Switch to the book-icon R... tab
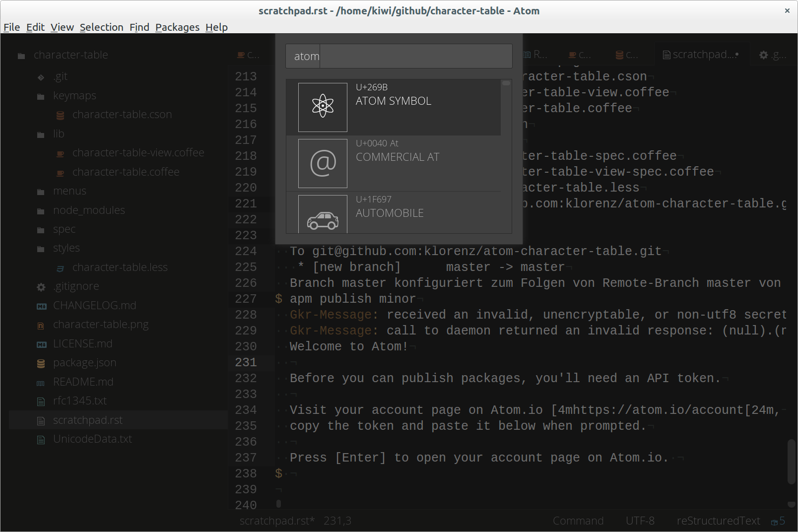This screenshot has height=532, width=798. click(x=536, y=55)
